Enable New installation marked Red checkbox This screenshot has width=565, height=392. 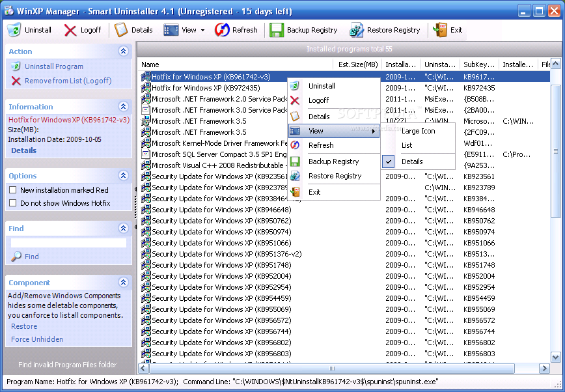[13, 190]
